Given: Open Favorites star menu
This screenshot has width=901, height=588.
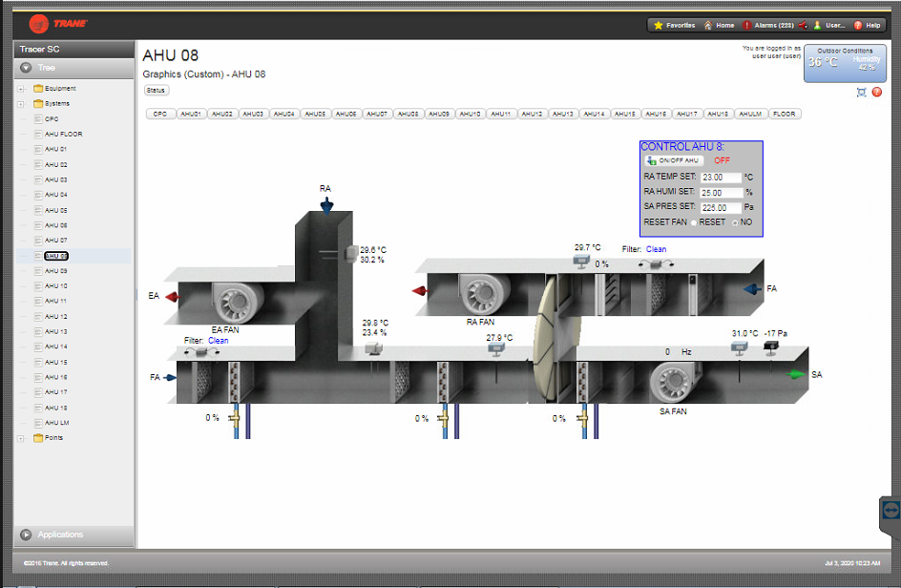Looking at the screenshot, I should (x=674, y=25).
